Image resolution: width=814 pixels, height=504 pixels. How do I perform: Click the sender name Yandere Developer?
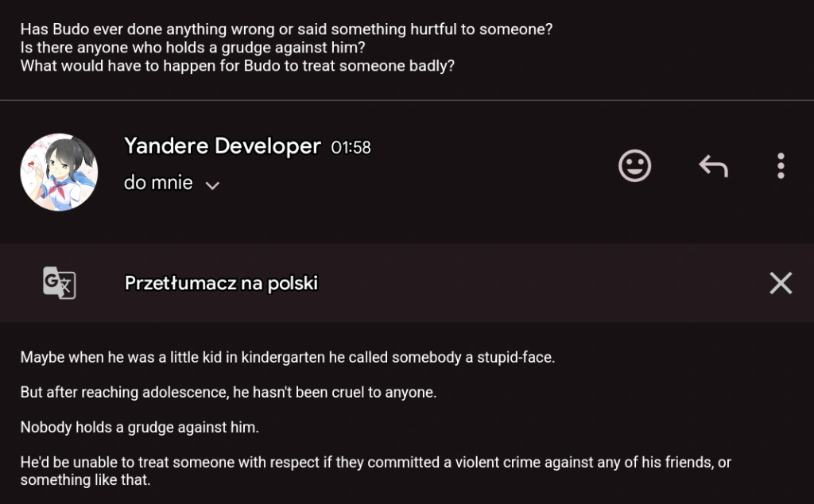pyautogui.click(x=223, y=146)
